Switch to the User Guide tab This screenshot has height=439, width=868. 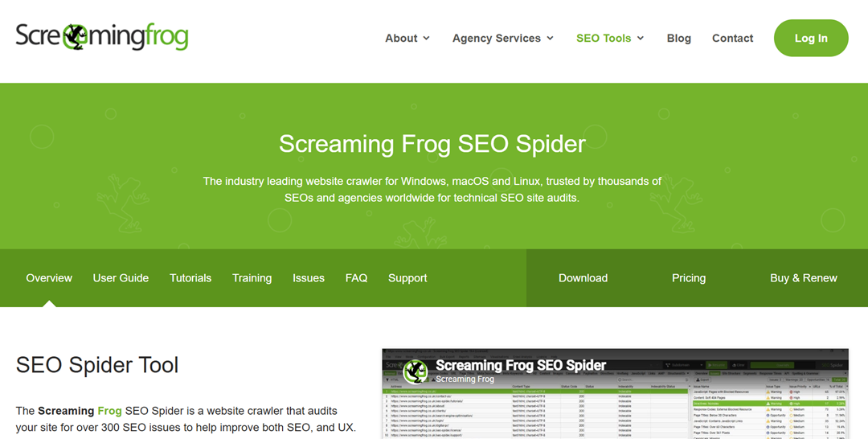(x=121, y=278)
